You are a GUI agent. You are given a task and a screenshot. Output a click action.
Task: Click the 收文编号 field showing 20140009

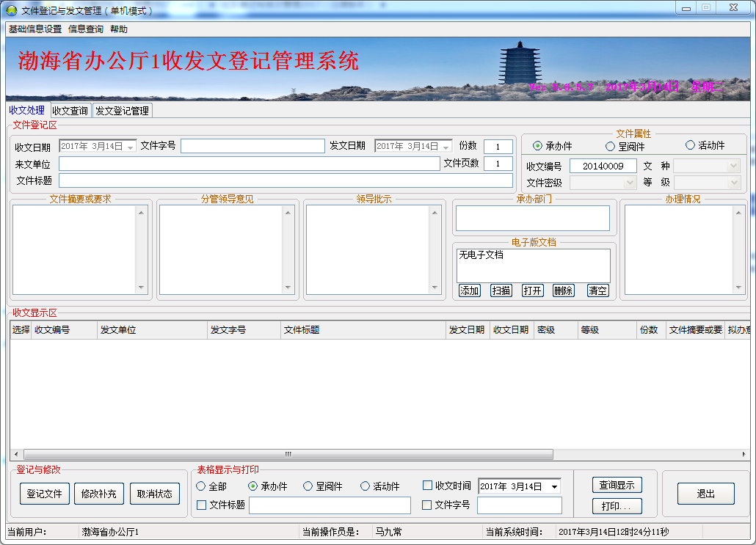point(603,167)
